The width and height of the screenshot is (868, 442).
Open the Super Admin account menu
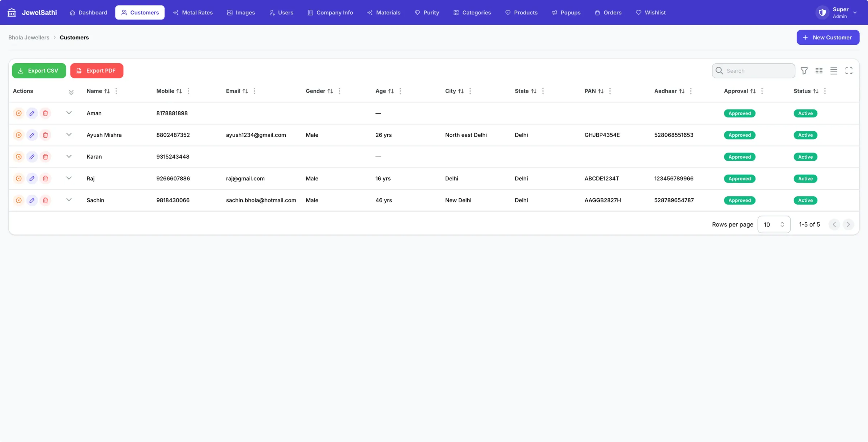coord(837,12)
